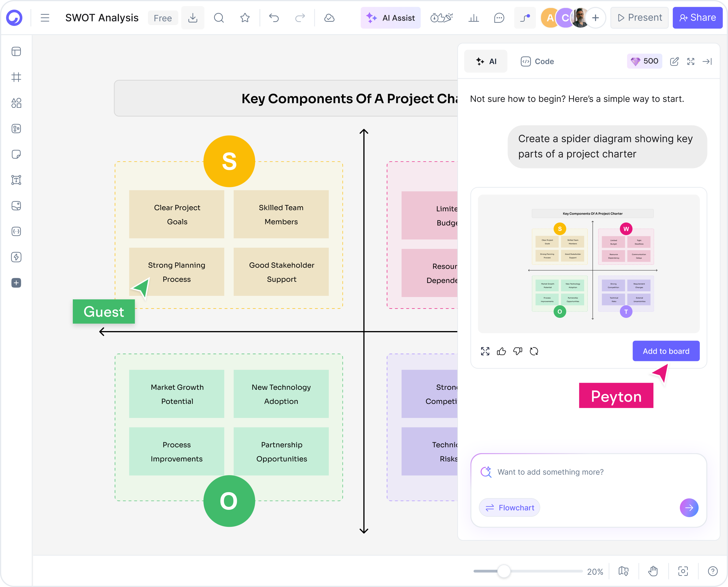Viewport: 728px width, 587px height.
Task: Select the frame grid tool in sidebar
Action: point(16,77)
